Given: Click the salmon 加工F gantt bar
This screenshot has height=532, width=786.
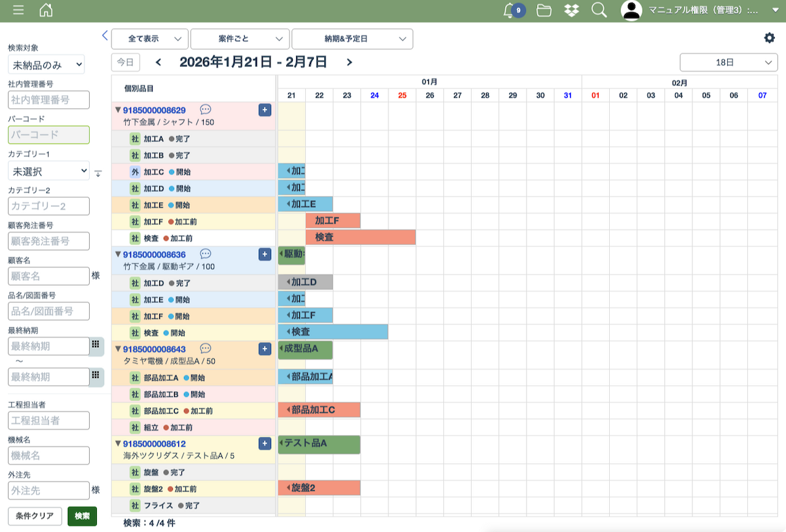Looking at the screenshot, I should 333,221.
